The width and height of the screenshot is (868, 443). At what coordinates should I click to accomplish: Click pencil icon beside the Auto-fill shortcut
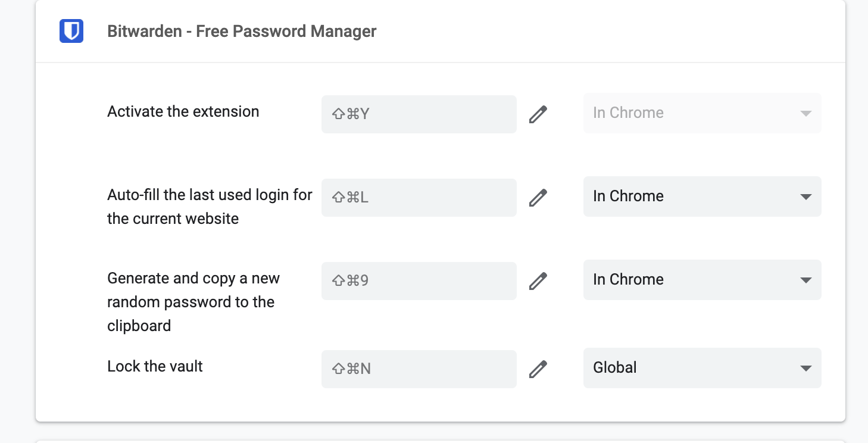538,197
